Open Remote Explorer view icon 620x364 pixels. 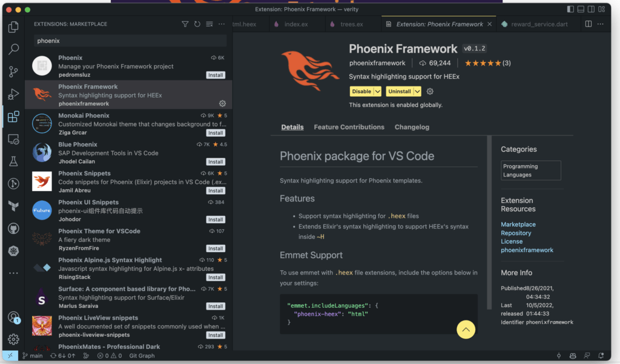click(x=13, y=139)
